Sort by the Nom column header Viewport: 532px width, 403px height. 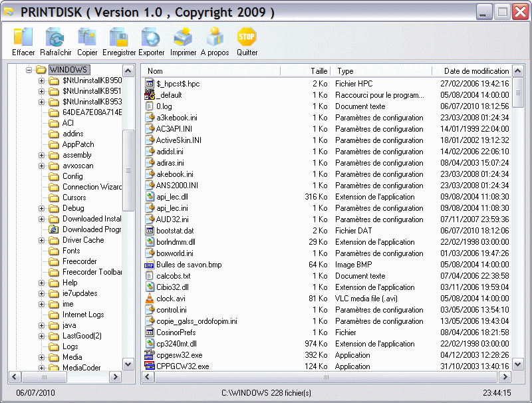point(211,71)
